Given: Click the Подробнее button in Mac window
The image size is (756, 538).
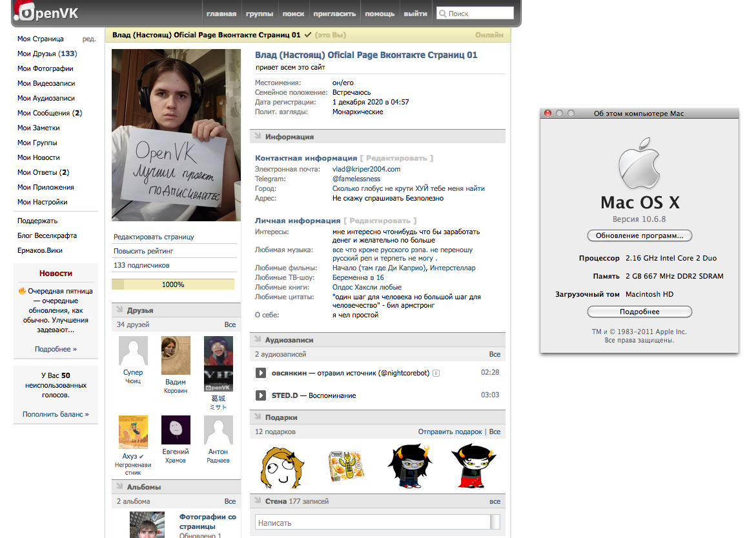Looking at the screenshot, I should coord(639,312).
